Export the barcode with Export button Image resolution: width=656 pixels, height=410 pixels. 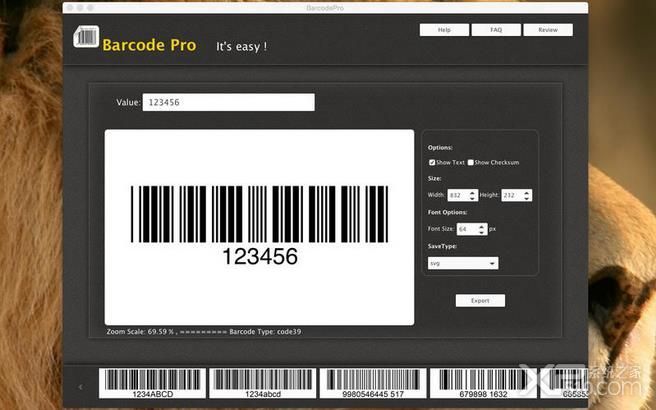point(480,300)
